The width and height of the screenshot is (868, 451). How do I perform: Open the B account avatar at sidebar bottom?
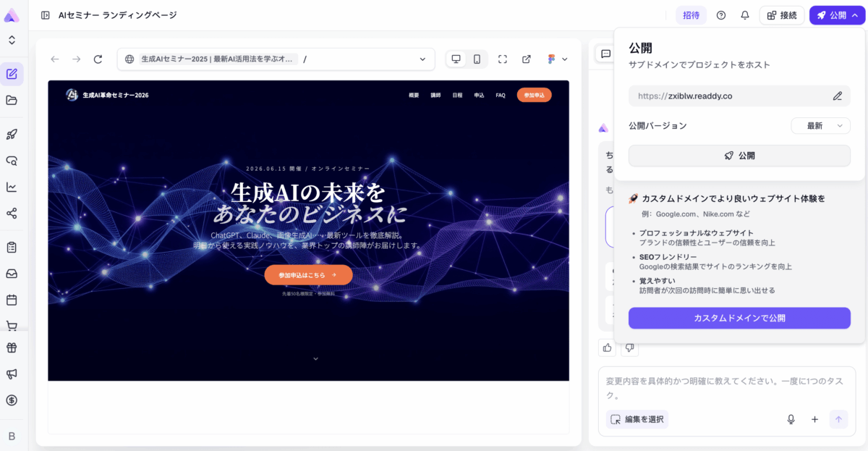[12, 436]
